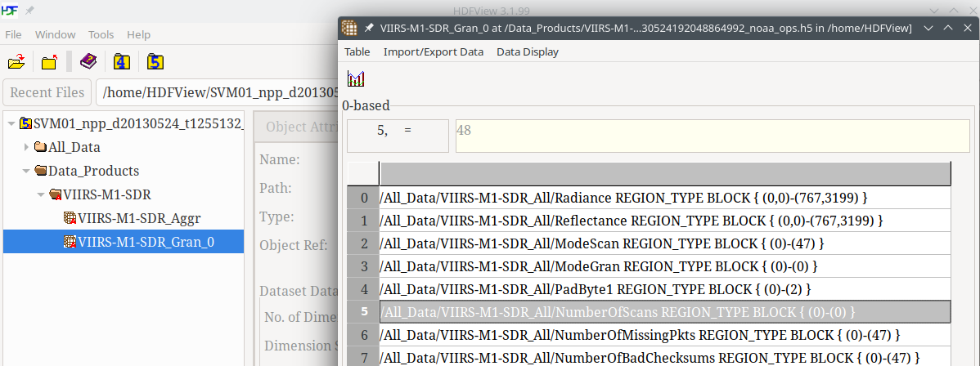
Task: Select the VIIRS-M1-SDR_Aggr dataset icon
Action: coord(70,218)
